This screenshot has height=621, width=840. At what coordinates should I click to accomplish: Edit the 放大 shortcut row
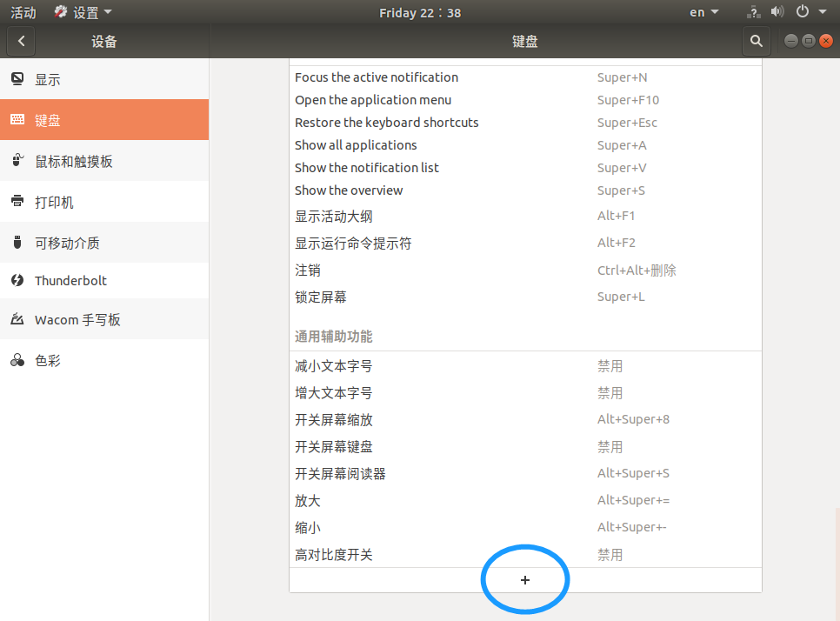(x=525, y=500)
